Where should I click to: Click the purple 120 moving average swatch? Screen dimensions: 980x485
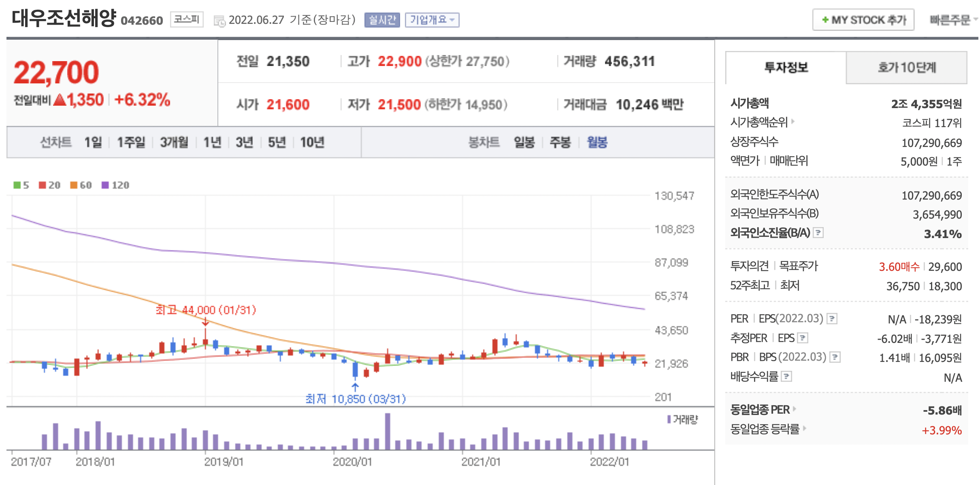(105, 185)
